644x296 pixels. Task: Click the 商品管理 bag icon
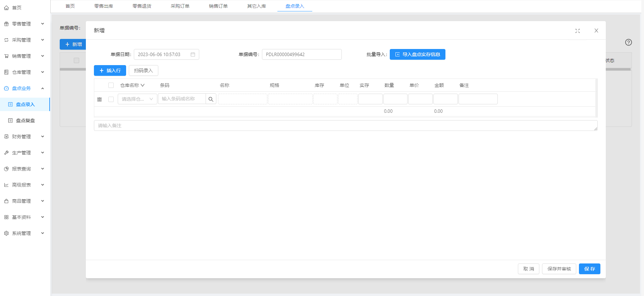point(6,201)
